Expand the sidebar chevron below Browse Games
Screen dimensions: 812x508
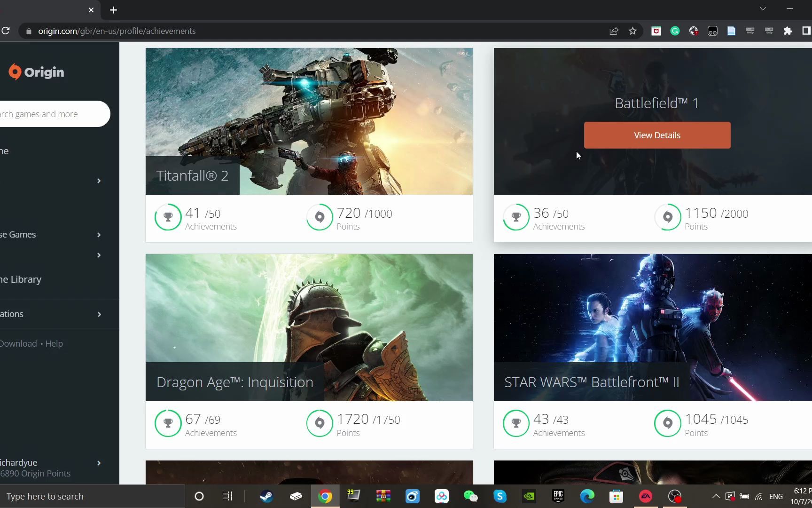[x=99, y=255]
